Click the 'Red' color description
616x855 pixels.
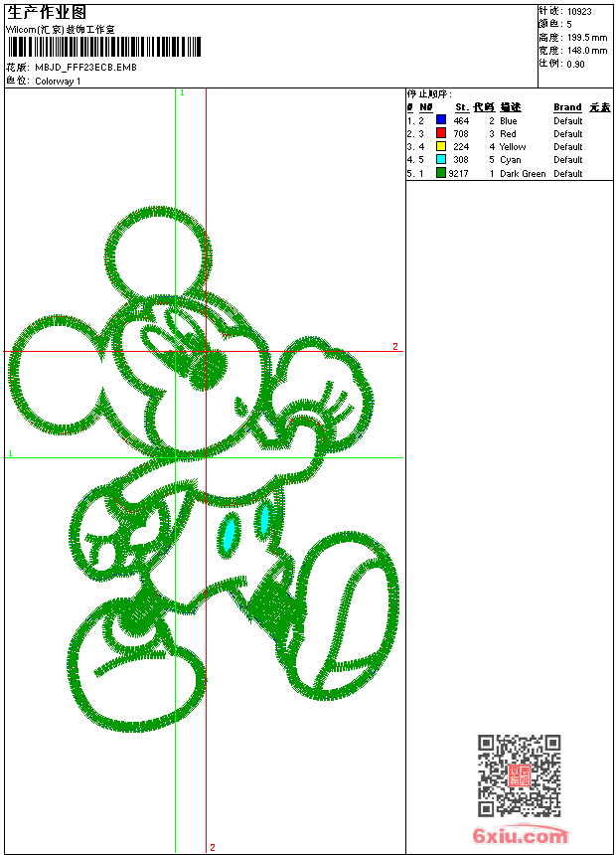pyautogui.click(x=508, y=134)
